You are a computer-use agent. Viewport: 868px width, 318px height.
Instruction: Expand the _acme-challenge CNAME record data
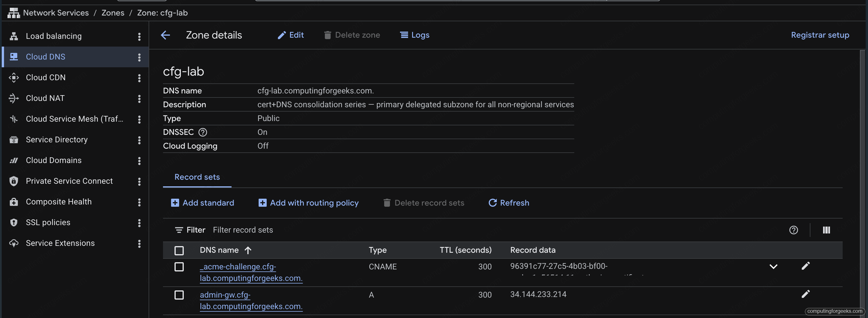(774, 266)
